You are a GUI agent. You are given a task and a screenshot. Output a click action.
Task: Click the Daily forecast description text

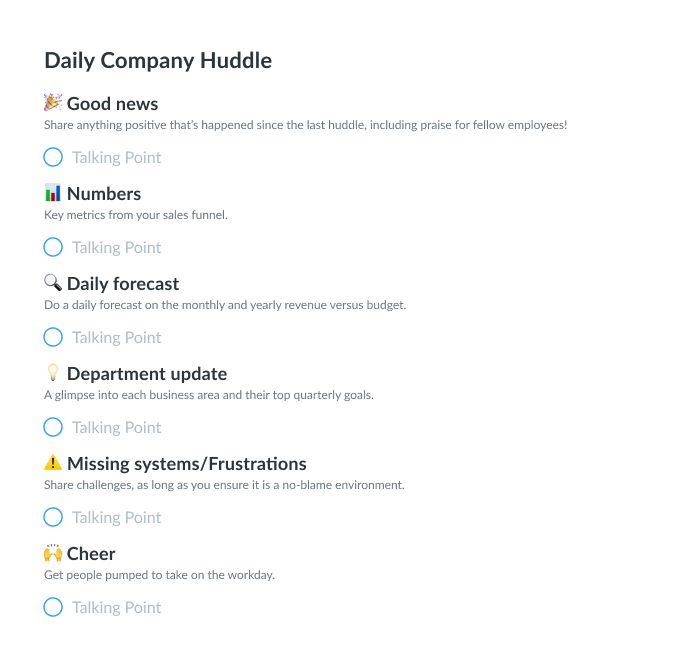point(225,305)
